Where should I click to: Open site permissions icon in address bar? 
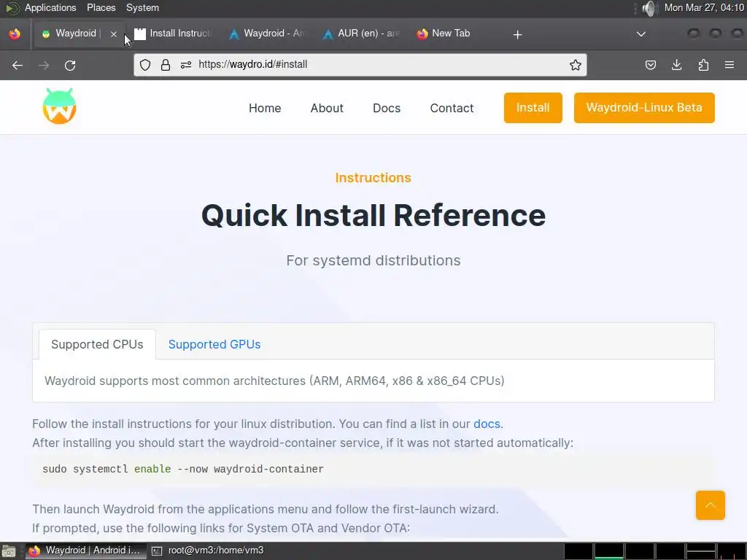[x=186, y=65]
